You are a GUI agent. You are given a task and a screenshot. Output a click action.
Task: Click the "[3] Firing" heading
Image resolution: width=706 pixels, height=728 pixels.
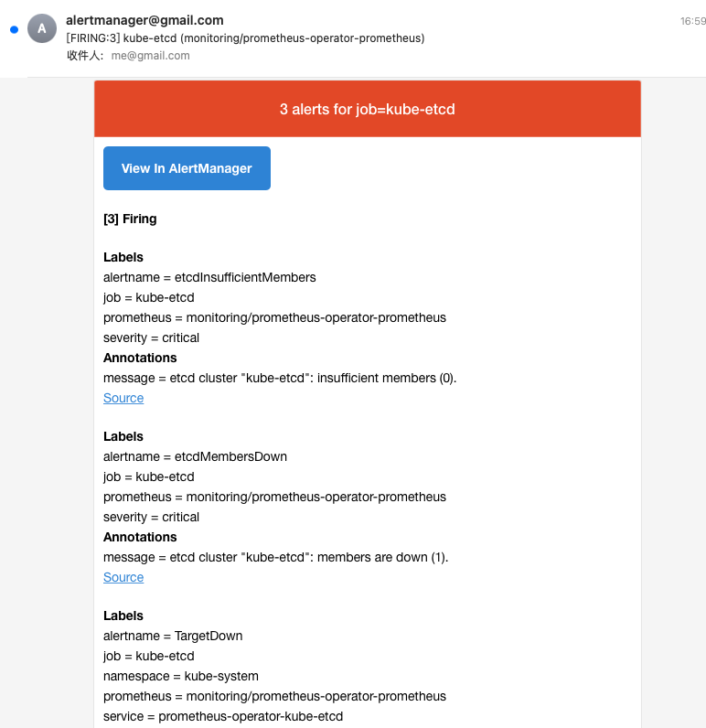click(x=130, y=219)
